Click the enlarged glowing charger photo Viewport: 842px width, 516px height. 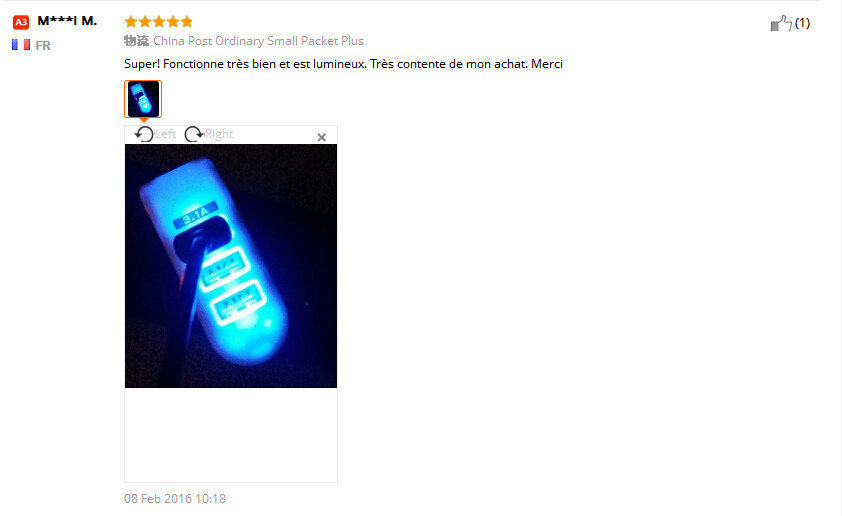click(231, 266)
